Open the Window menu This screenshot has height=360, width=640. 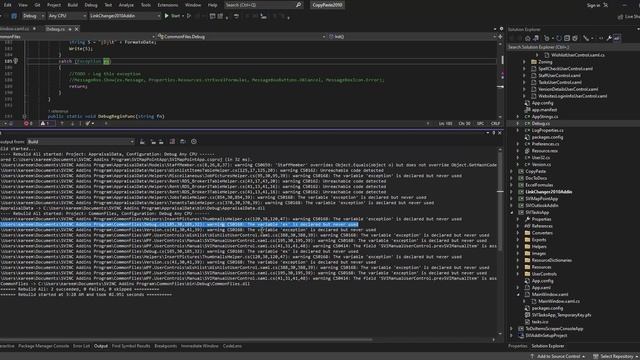pos(193,5)
